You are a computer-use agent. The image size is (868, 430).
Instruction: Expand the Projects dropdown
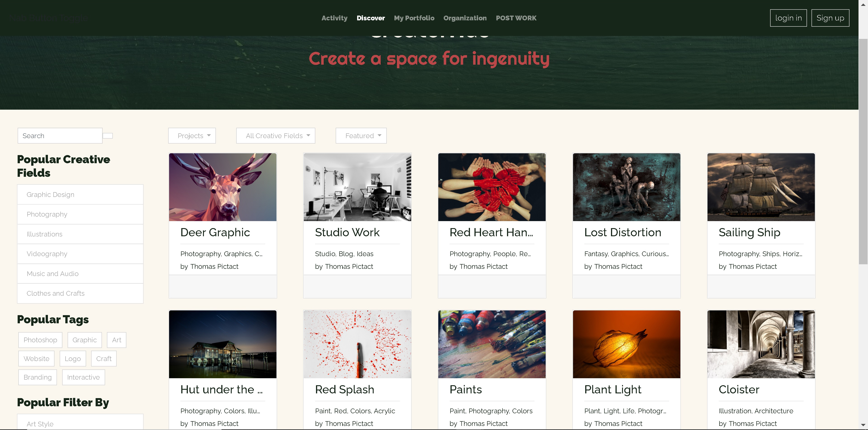click(x=192, y=135)
